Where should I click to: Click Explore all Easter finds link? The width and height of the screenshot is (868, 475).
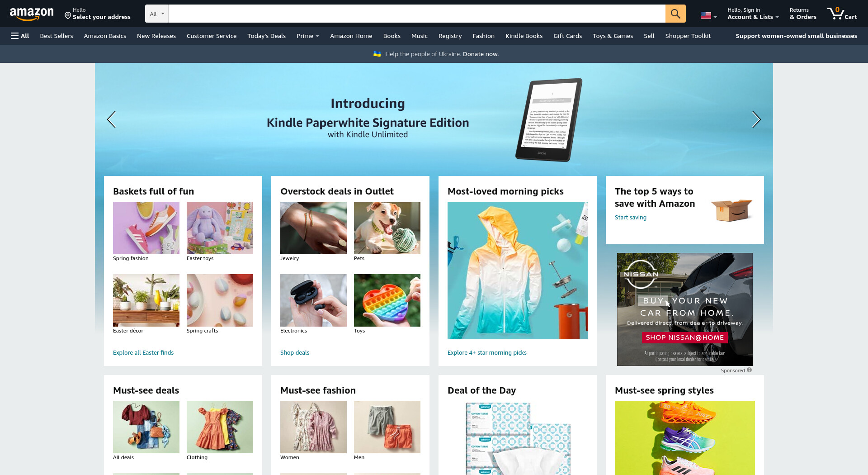(x=143, y=352)
